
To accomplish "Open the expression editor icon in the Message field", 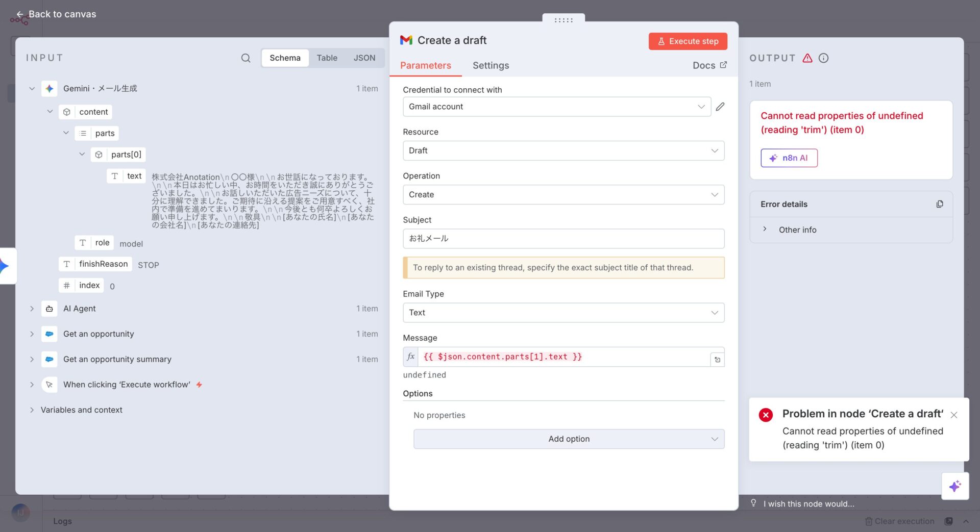I will click(717, 360).
